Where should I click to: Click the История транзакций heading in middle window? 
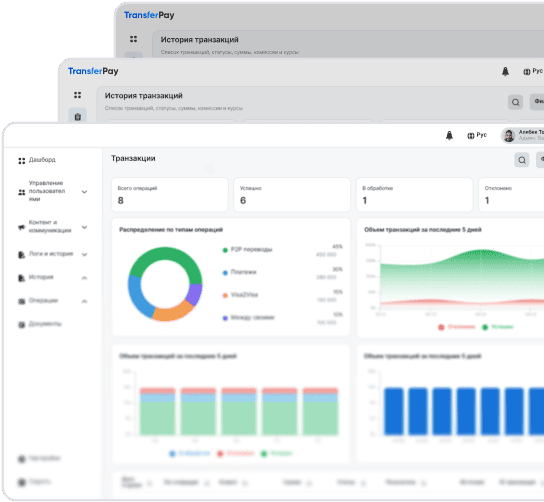pos(144,96)
